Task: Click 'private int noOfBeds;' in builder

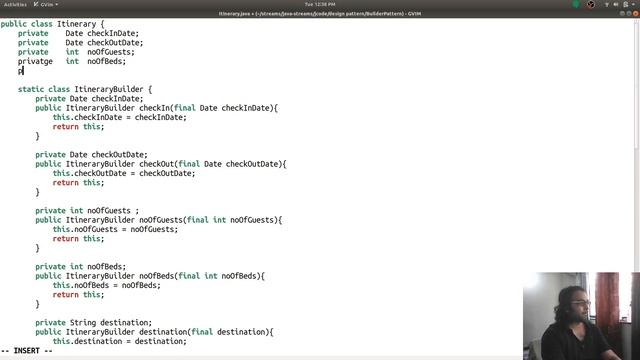Action: [x=80, y=267]
